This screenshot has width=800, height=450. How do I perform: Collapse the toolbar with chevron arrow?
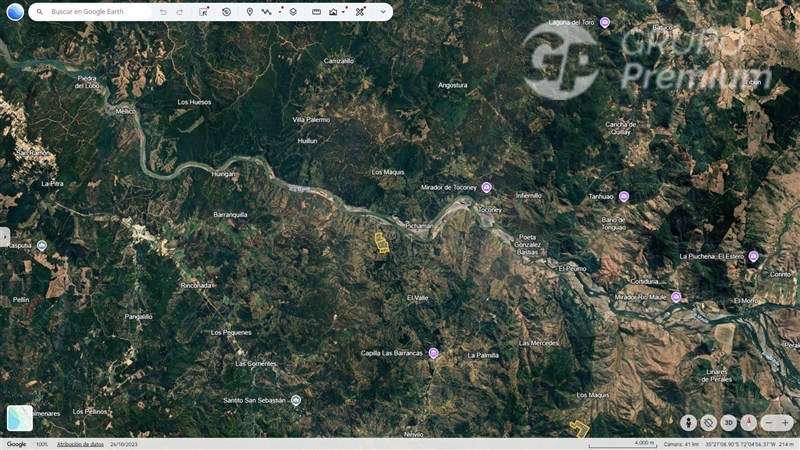(383, 12)
